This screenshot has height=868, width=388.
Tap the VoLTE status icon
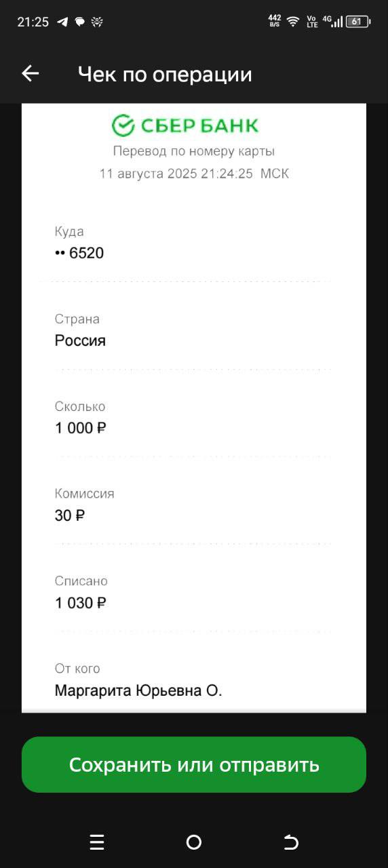point(312,21)
